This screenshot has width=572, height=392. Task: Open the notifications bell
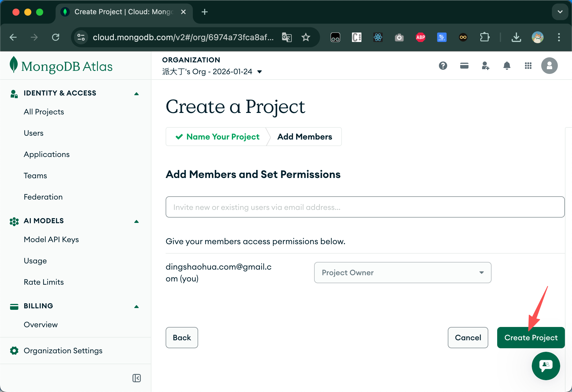pos(507,66)
